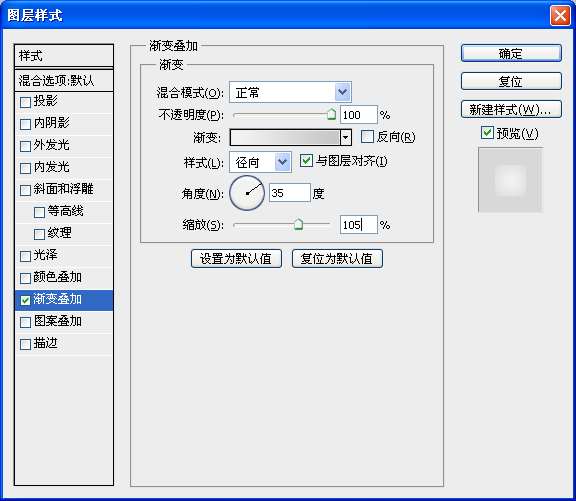The image size is (576, 501).
Task: Click 新建样式 button
Action: pos(511,109)
